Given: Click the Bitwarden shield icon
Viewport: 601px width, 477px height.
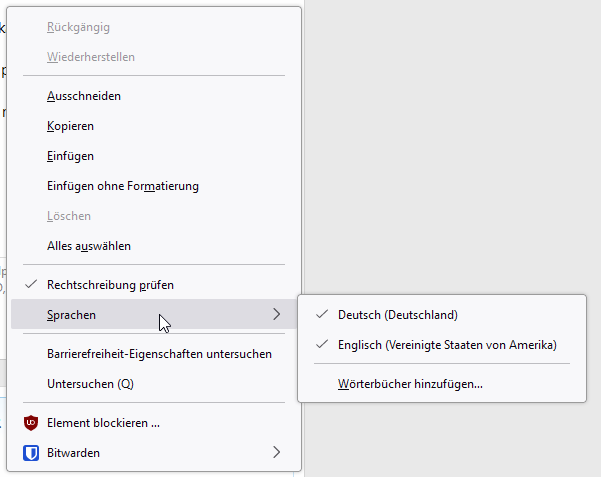Looking at the screenshot, I should click(31, 453).
